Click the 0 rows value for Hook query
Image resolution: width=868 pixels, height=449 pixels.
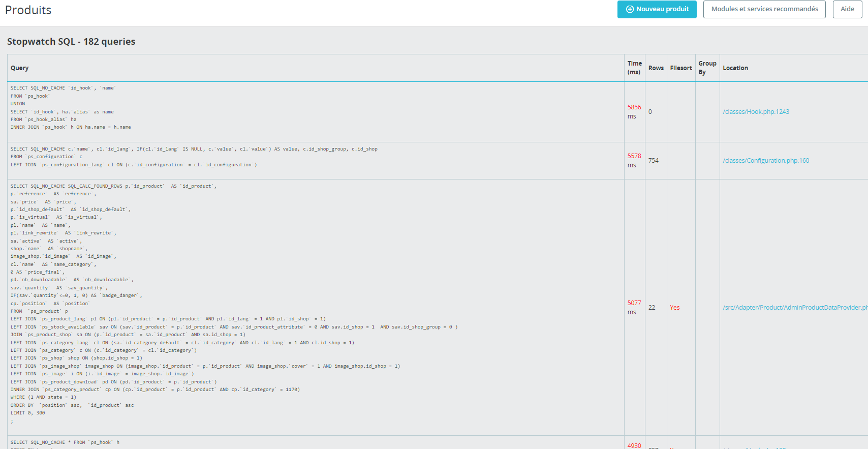(650, 112)
